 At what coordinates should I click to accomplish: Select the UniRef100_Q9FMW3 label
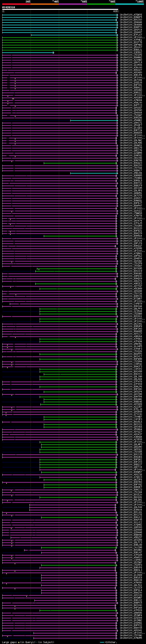(131, 45)
